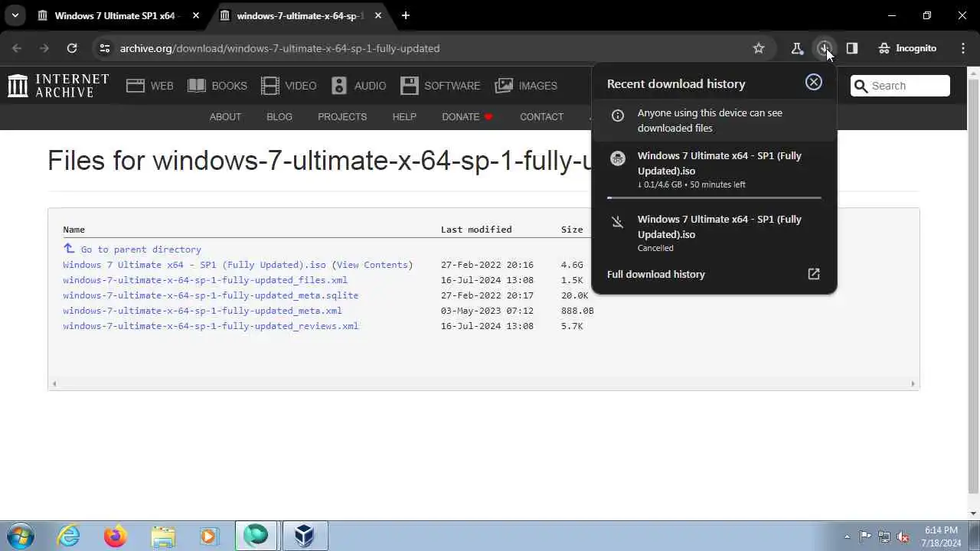Screen dimensions: 980x551
Task: Close the Windows 7 Ultimate SP1 x64 tab
Action: (x=196, y=15)
